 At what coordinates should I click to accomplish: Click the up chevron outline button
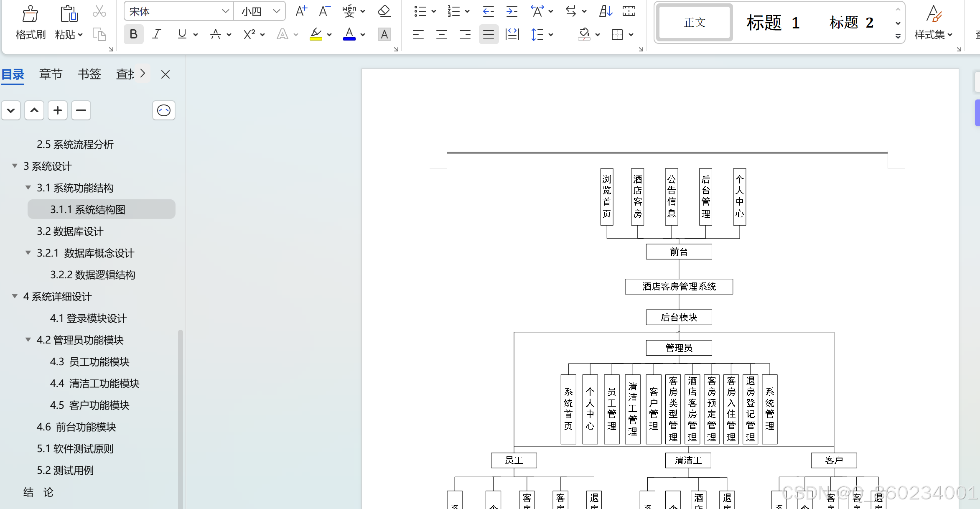pyautogui.click(x=34, y=110)
